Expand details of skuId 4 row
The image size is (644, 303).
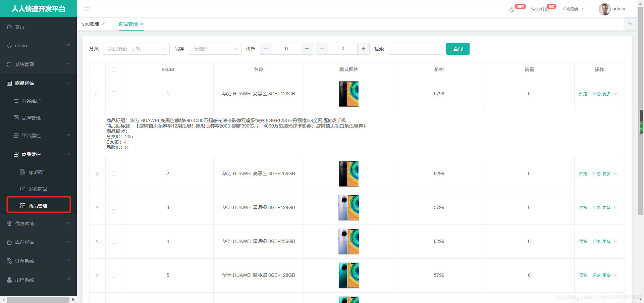[x=97, y=242]
